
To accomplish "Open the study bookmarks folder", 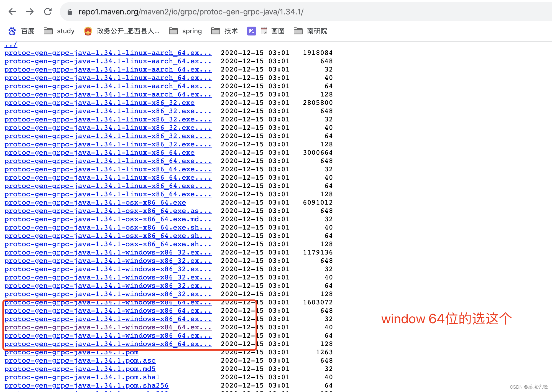I will coord(59,31).
